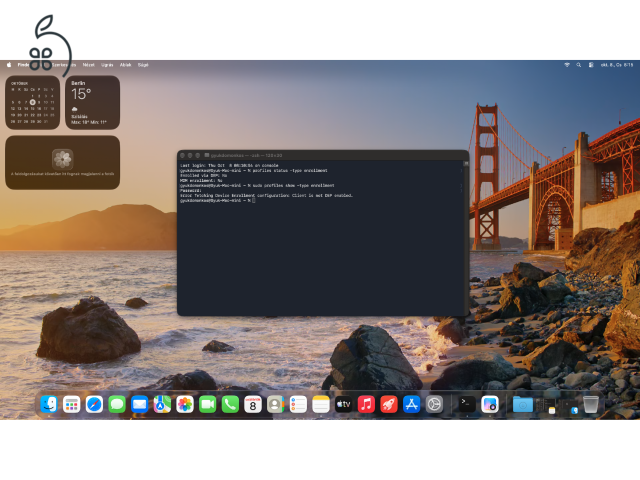The height and width of the screenshot is (480, 640).
Task: Click Terminal icon in the dock
Action: (x=467, y=404)
